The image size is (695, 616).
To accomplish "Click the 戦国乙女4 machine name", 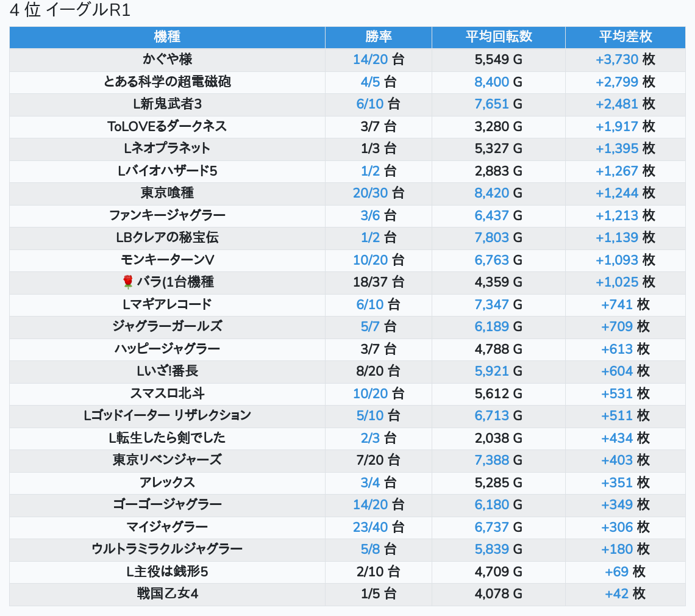I will tap(167, 593).
